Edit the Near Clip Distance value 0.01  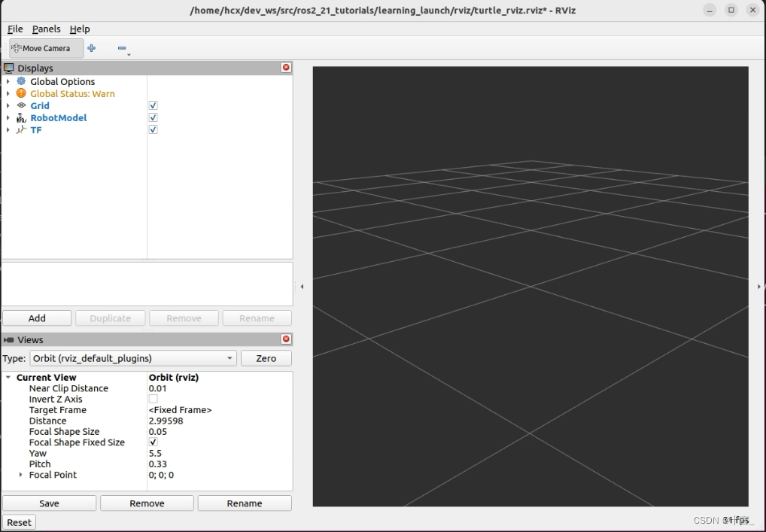pyautogui.click(x=158, y=388)
